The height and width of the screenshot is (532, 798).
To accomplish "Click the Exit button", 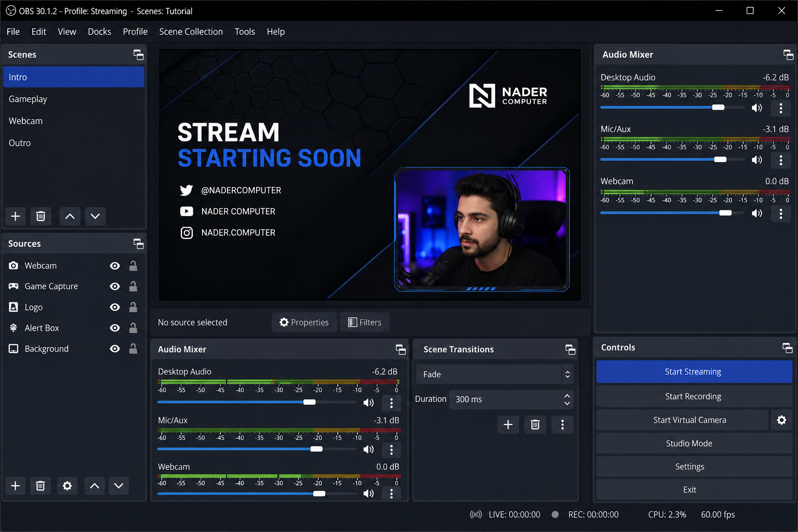I will click(694, 489).
